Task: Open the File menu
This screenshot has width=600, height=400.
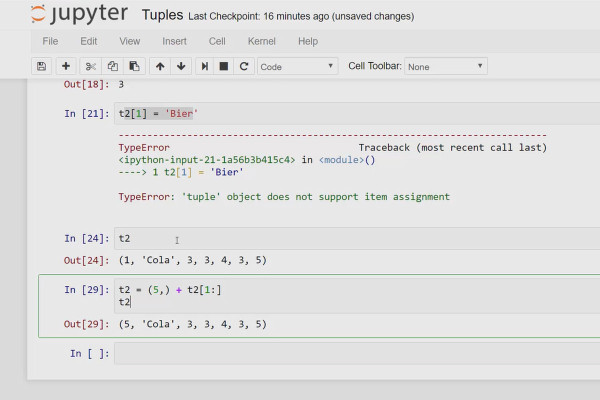Action: [50, 41]
